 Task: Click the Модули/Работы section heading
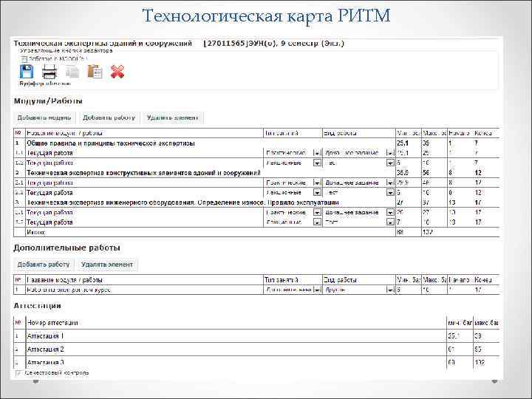pyautogui.click(x=48, y=101)
